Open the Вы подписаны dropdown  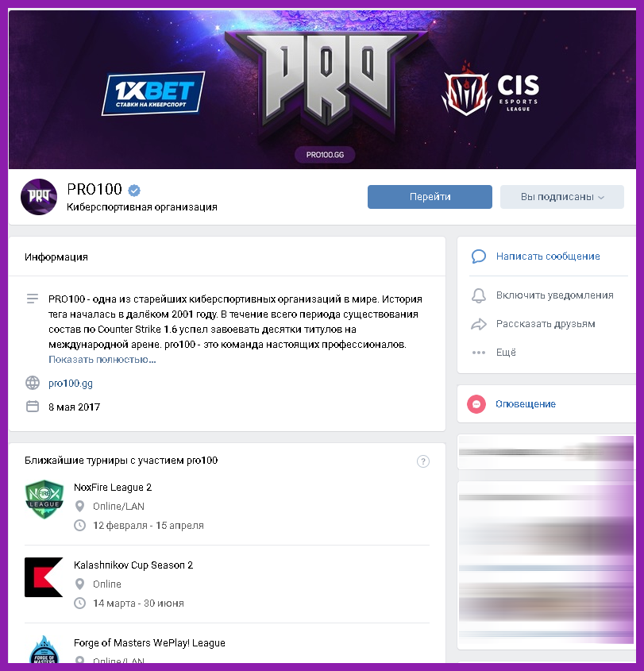(x=562, y=197)
